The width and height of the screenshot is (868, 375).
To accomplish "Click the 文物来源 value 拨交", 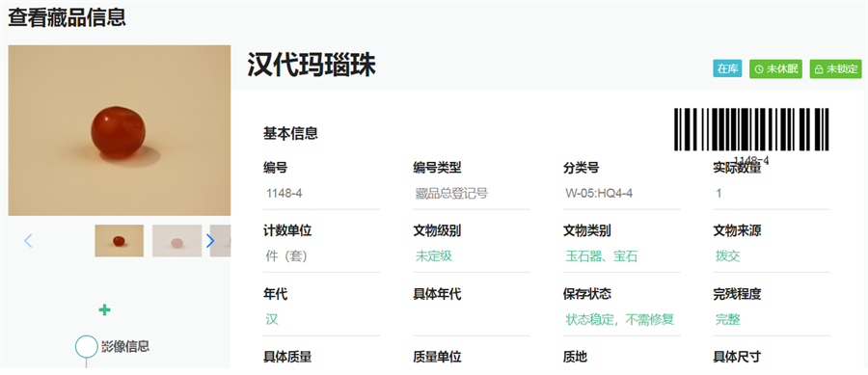I will point(728,256).
